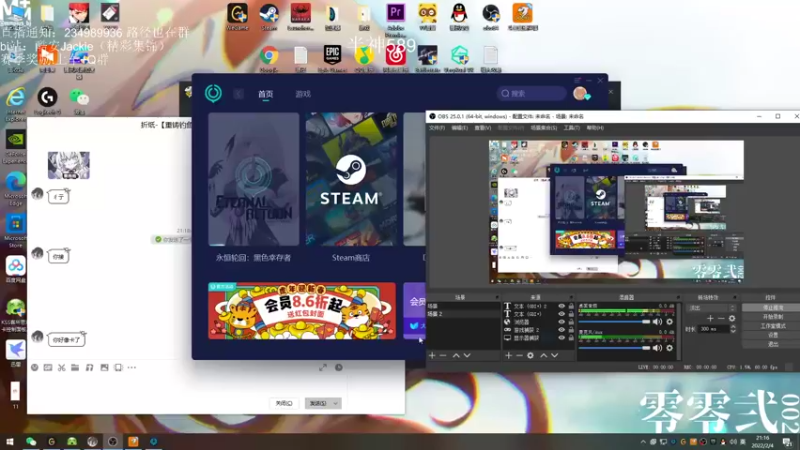The image size is (800, 450).
Task: Toggle visibility of 游戏捕获 2 source
Action: (x=562, y=330)
